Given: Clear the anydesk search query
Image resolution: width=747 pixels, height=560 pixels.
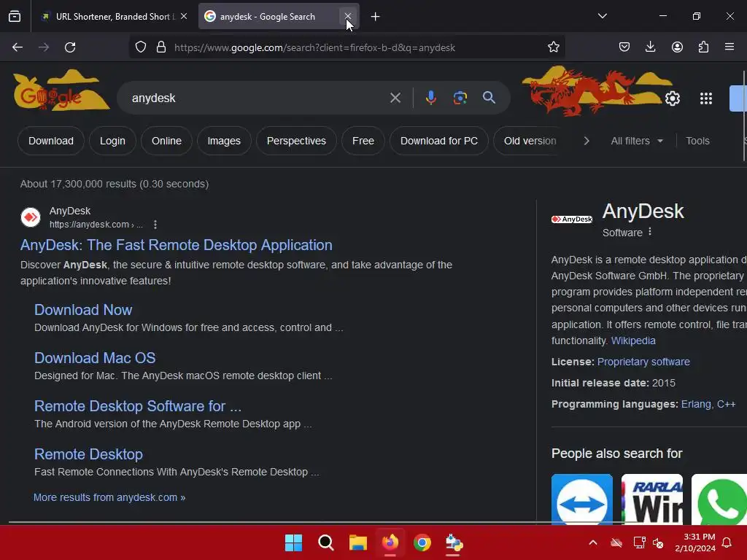Looking at the screenshot, I should coord(395,98).
